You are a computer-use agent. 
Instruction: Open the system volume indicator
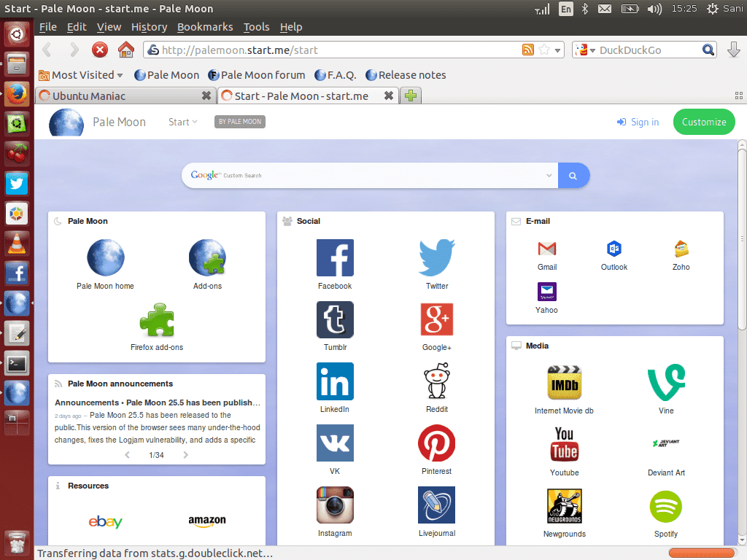[x=654, y=9]
